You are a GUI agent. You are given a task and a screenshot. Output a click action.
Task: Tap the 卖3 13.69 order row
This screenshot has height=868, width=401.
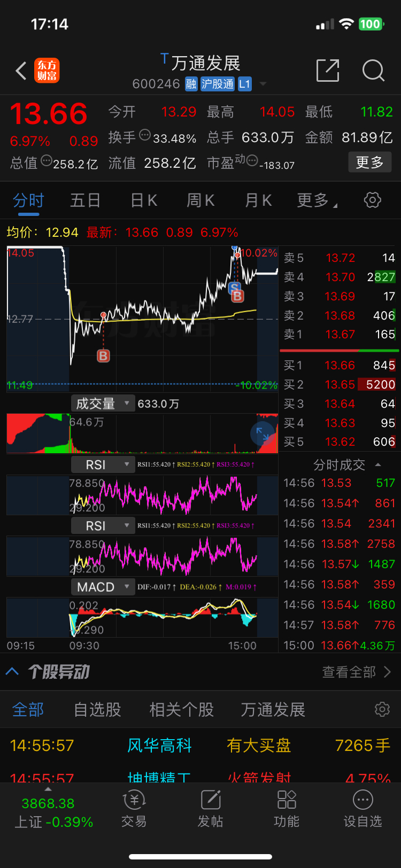340,296
